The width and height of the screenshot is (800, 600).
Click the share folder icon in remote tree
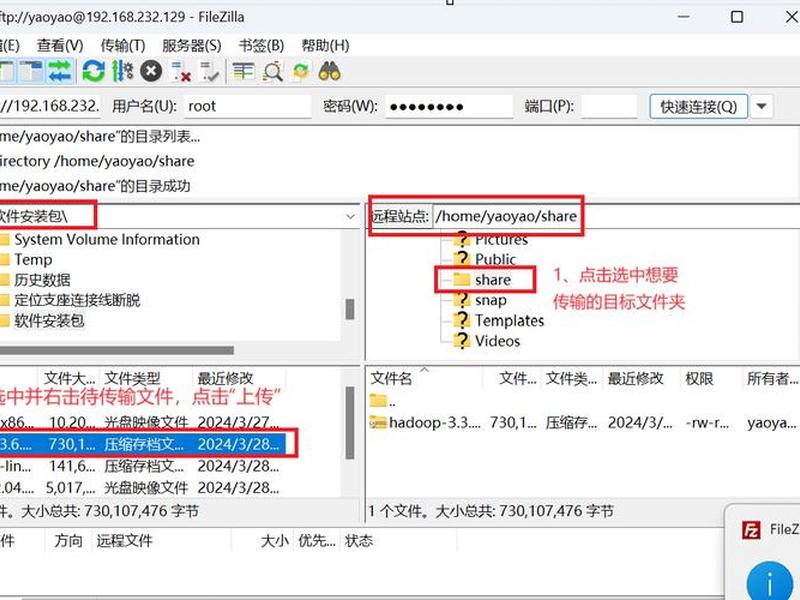point(462,279)
